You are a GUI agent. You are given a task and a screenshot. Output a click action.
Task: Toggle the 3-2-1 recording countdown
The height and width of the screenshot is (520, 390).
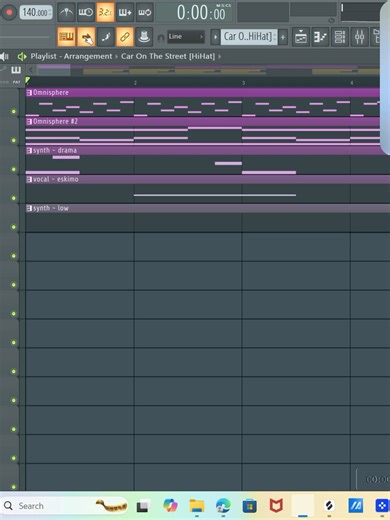coord(105,12)
